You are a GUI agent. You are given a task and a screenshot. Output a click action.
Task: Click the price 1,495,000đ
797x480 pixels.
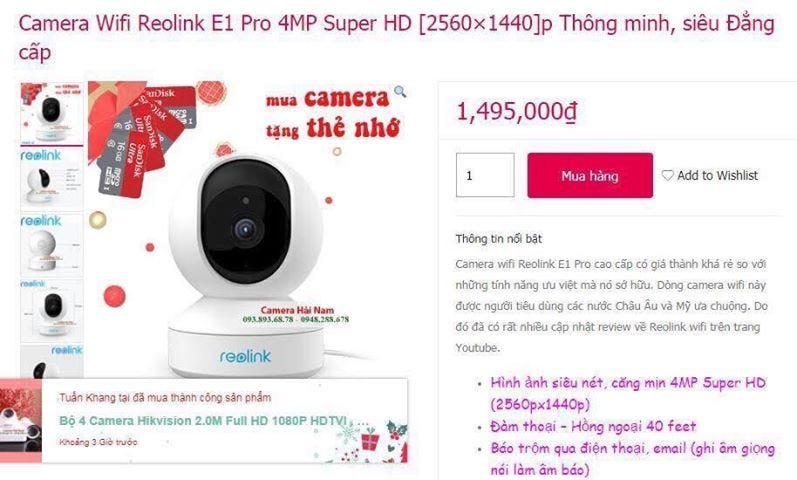point(517,112)
